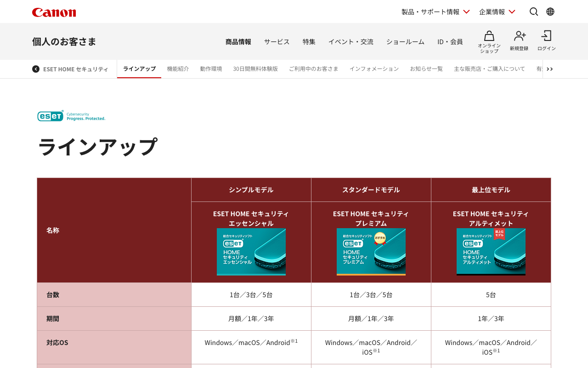588x368 pixels.
Task: Switch to the 動作環境 tab
Action: 211,69
